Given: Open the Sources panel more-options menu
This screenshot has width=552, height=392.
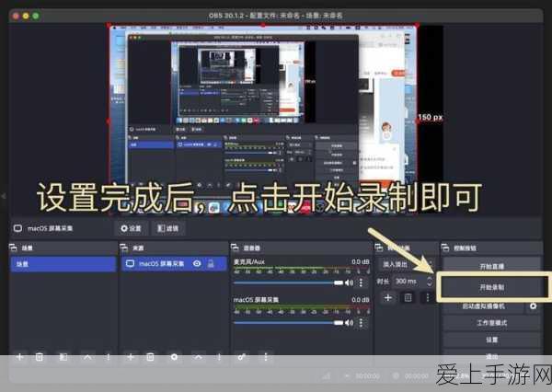Looking at the screenshot, I should coord(219,357).
